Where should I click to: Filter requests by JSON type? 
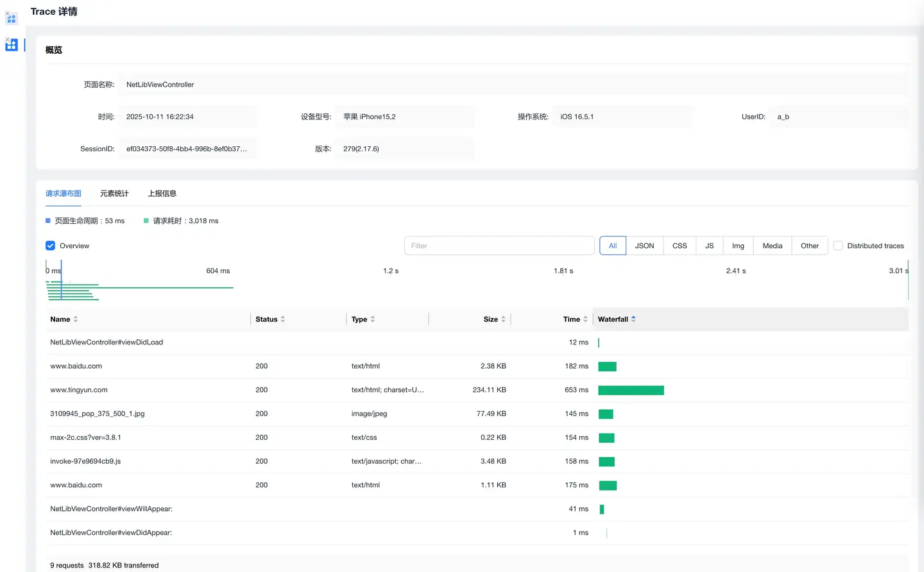tap(644, 246)
